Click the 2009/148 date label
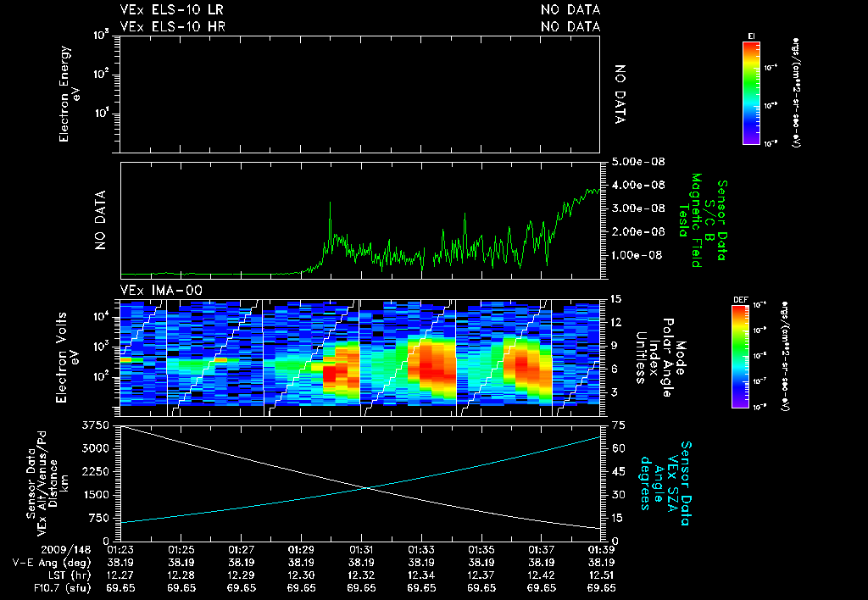This screenshot has width=868, height=600. click(x=66, y=550)
